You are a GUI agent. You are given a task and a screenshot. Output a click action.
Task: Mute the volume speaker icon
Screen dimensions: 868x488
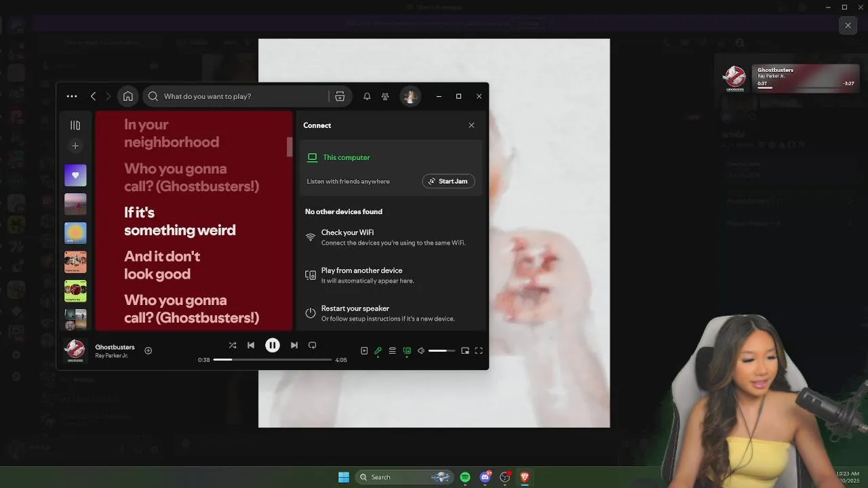tap(421, 350)
